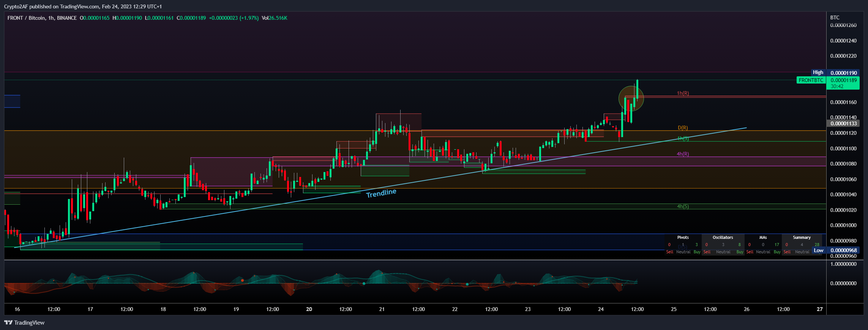Click the FRONT / Bitcoin symbol title
The width and height of the screenshot is (868, 330).
pos(42,18)
